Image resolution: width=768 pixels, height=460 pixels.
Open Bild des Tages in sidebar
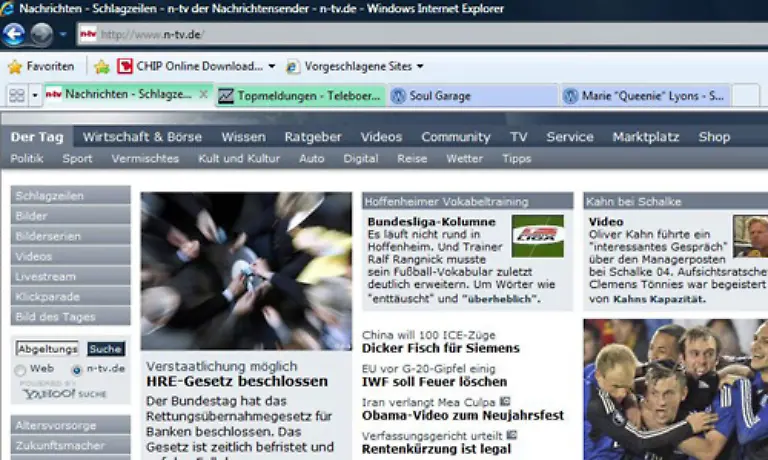[x=71, y=316]
